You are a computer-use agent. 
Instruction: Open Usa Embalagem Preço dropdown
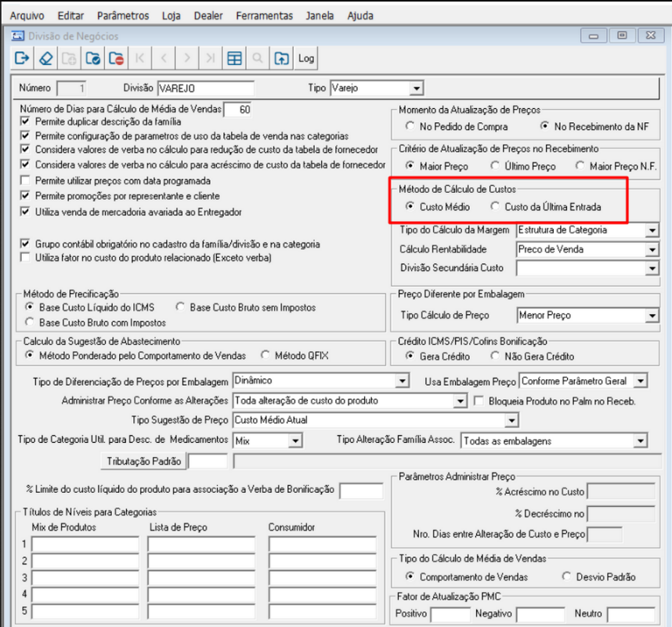click(x=641, y=381)
